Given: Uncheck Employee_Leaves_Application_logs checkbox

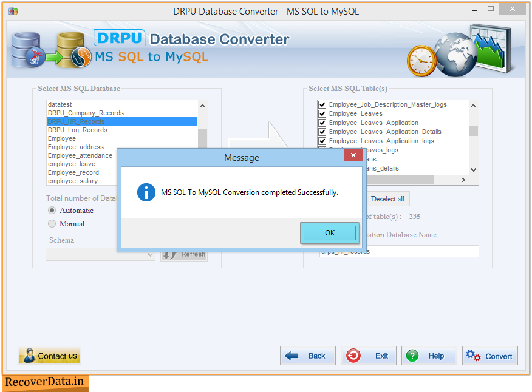Looking at the screenshot, I should click(x=322, y=141).
